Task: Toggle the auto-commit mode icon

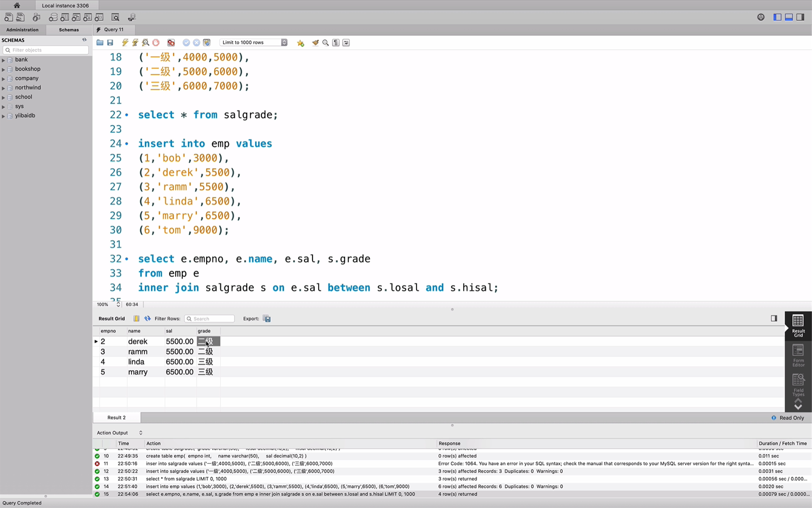Action: tap(207, 43)
